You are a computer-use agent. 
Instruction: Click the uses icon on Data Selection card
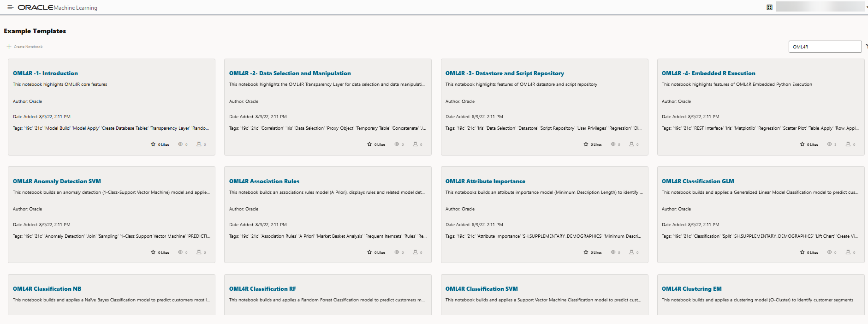[415, 144]
